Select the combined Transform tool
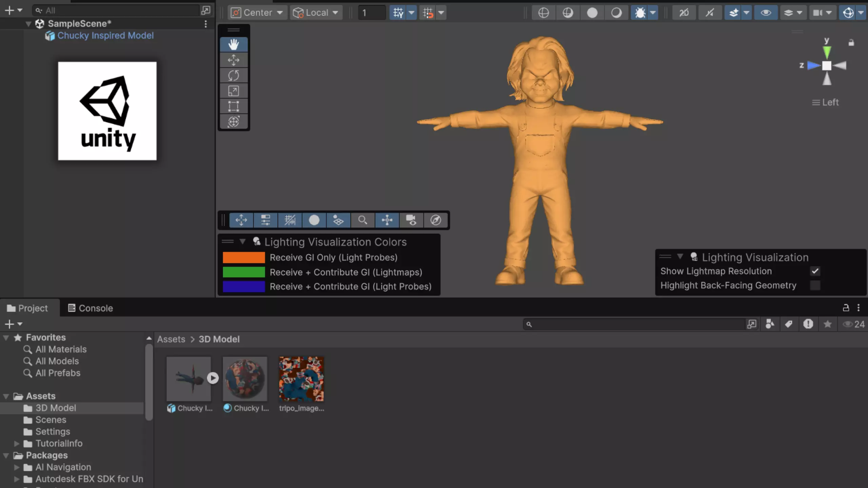Viewport: 868px width, 488px height. [x=234, y=122]
